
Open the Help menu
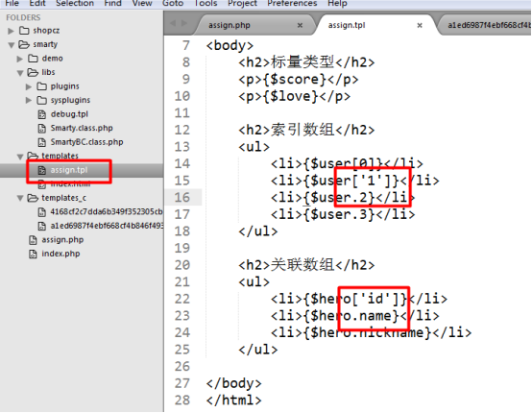[337, 3]
